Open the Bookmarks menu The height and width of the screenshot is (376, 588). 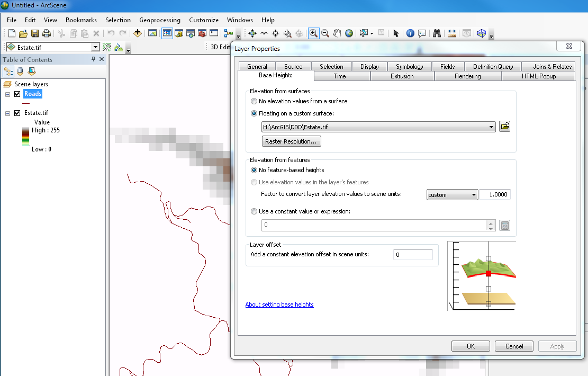coord(81,20)
